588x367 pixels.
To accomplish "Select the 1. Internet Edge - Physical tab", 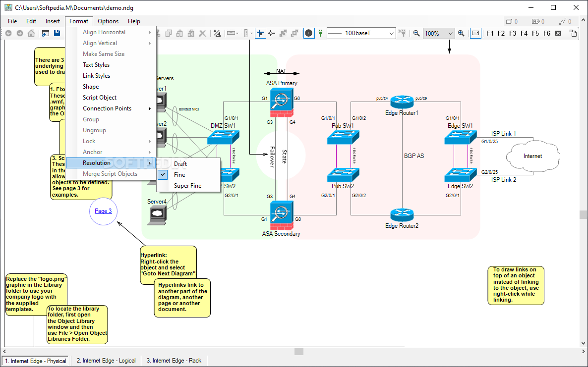I will [x=36, y=361].
